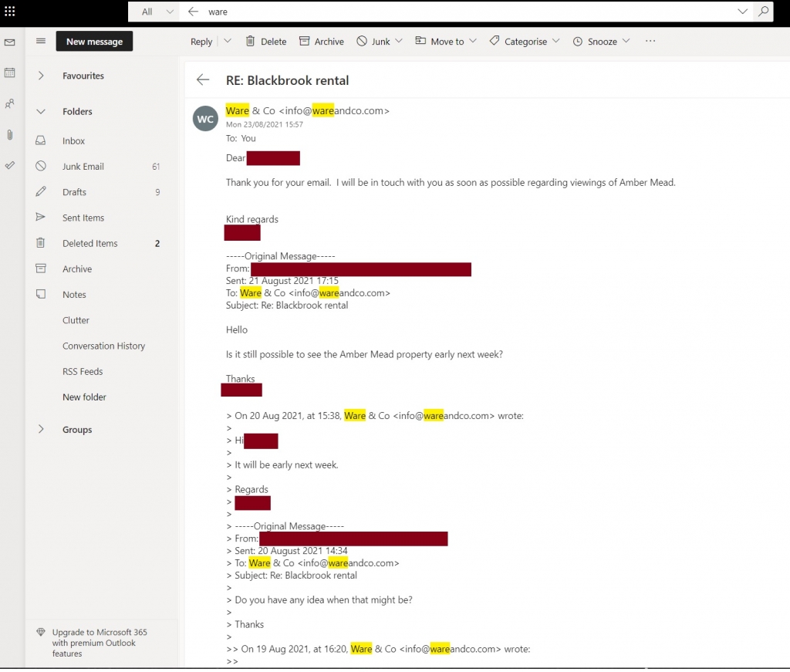
Task: Collapse the Folders section
Action: (41, 112)
